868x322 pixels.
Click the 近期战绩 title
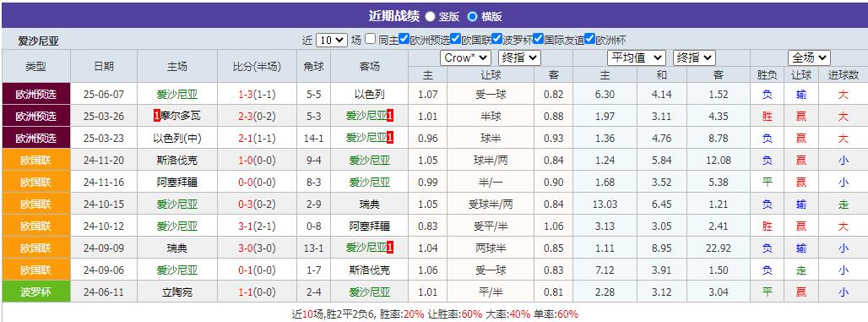point(393,16)
